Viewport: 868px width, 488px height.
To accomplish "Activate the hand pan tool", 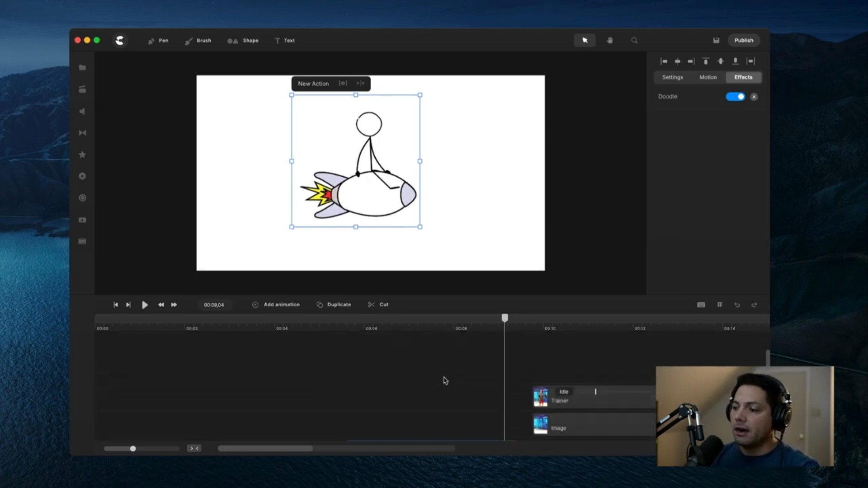I will pyautogui.click(x=609, y=41).
